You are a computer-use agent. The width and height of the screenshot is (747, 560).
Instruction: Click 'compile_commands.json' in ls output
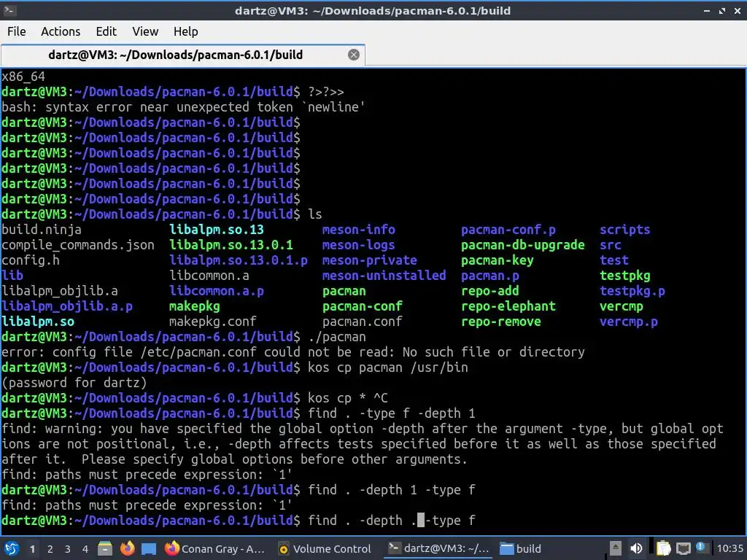pyautogui.click(x=77, y=245)
